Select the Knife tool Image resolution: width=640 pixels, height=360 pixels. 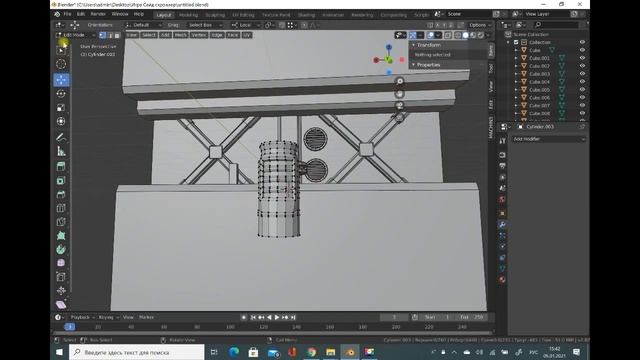[x=61, y=222]
